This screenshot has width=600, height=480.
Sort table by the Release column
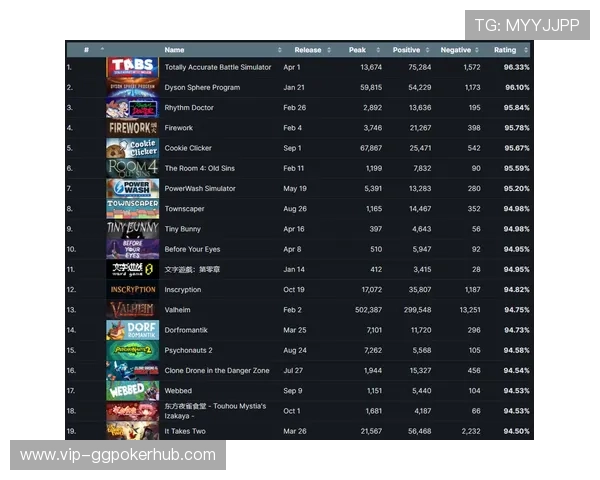pos(308,50)
